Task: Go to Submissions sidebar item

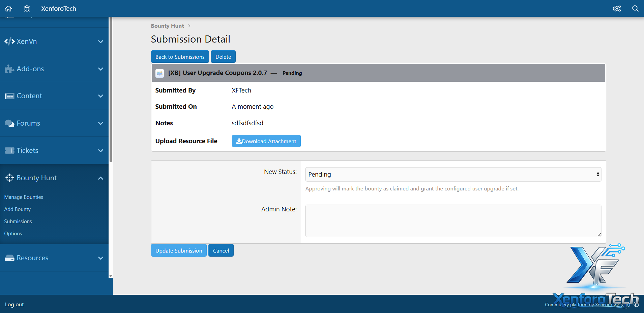Action: 18,221
